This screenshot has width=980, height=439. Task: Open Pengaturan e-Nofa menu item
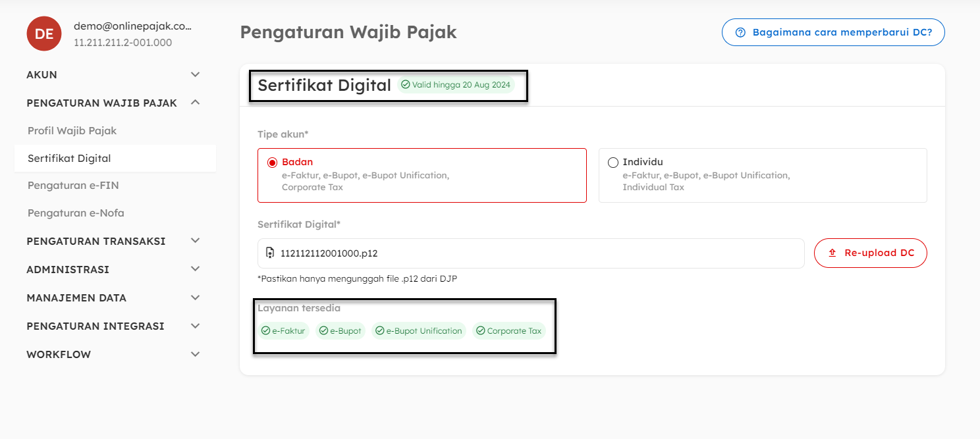click(76, 213)
